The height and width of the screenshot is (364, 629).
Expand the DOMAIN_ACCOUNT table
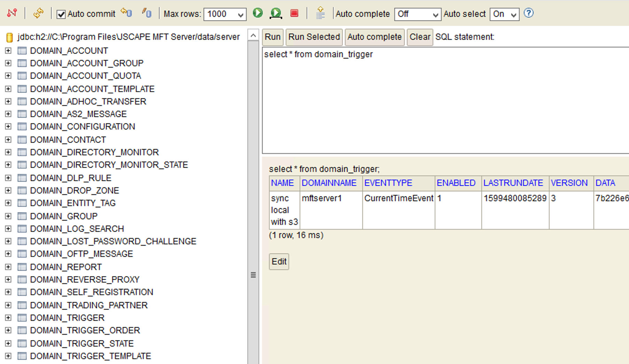pyautogui.click(x=8, y=51)
